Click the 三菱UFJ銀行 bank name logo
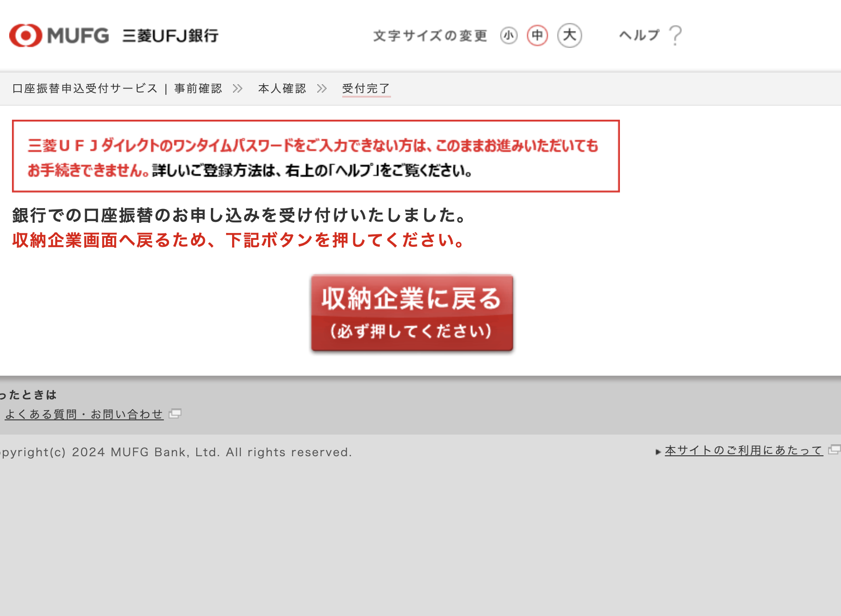 click(x=170, y=35)
